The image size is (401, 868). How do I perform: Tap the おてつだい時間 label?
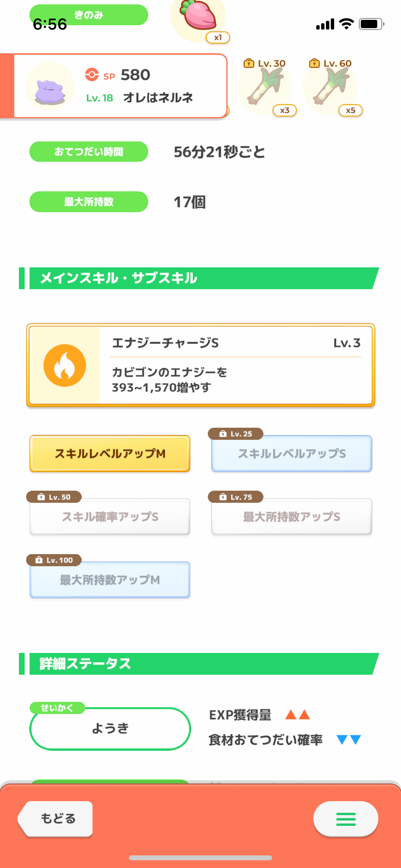tap(89, 152)
